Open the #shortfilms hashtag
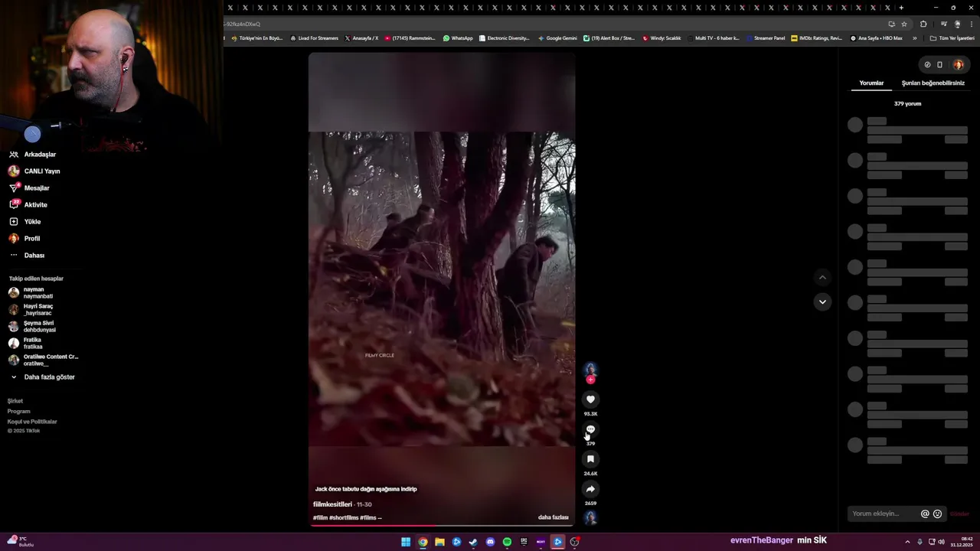Viewport: 980px width, 551px height. pyautogui.click(x=344, y=517)
